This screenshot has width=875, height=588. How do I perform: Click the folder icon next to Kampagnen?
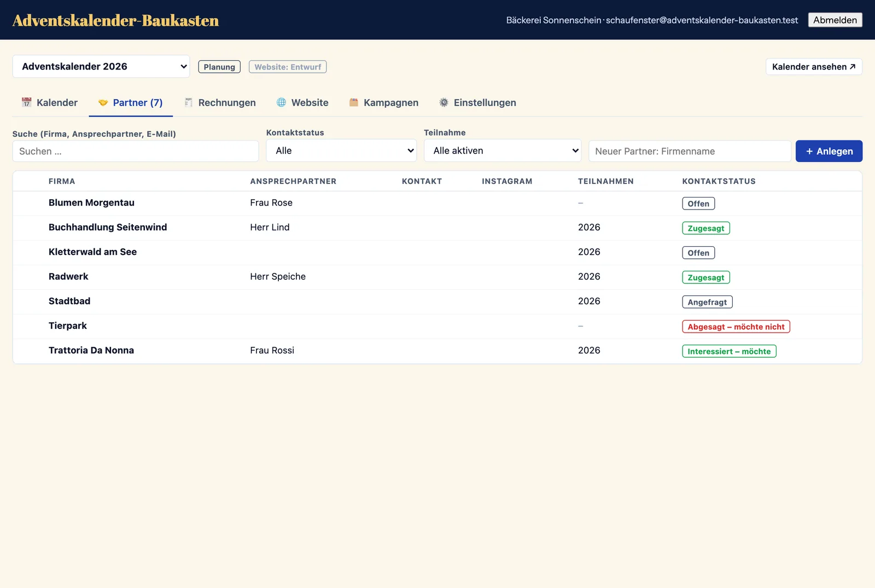tap(354, 102)
